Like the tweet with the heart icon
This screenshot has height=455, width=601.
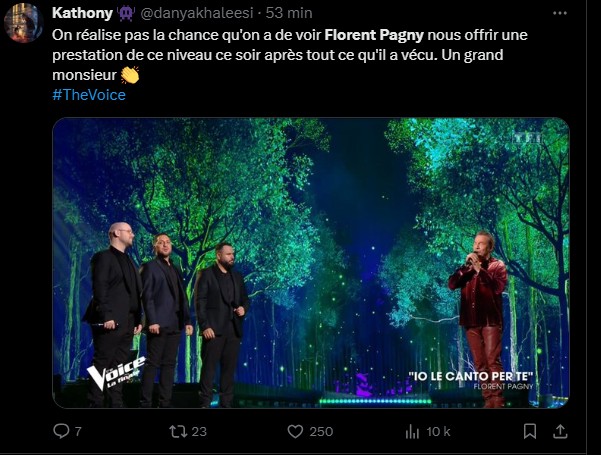[x=295, y=431]
